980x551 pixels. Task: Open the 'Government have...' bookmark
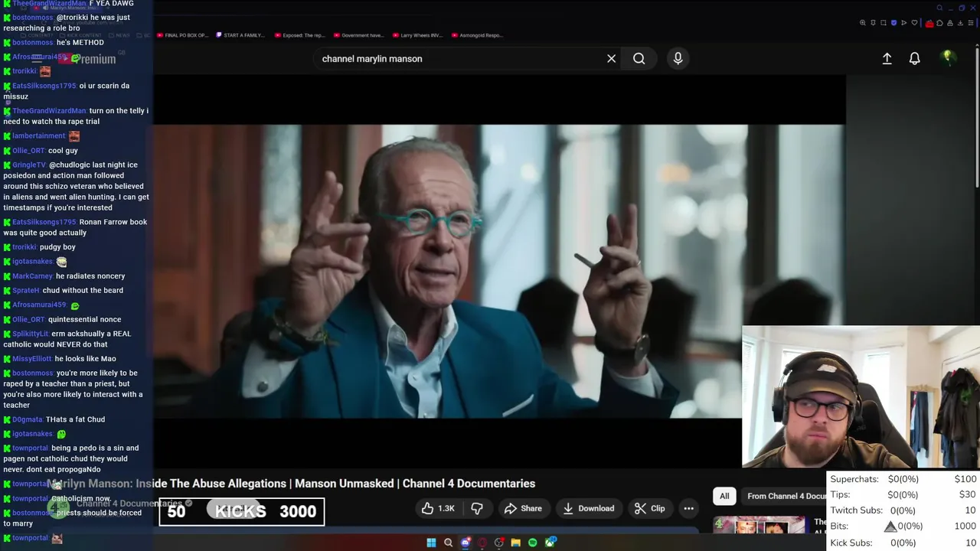tap(359, 35)
